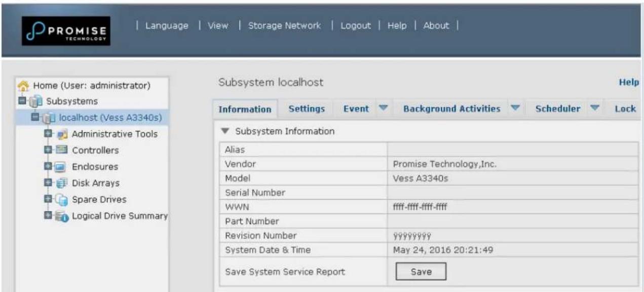Image resolution: width=644 pixels, height=292 pixels.
Task: Open the Scheduler tab dropdown arrow
Action: point(594,108)
